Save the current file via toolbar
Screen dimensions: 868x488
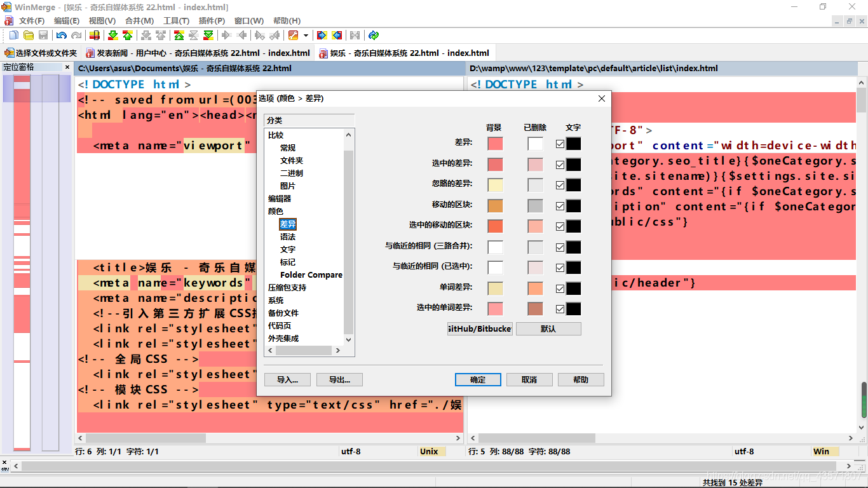(x=43, y=36)
